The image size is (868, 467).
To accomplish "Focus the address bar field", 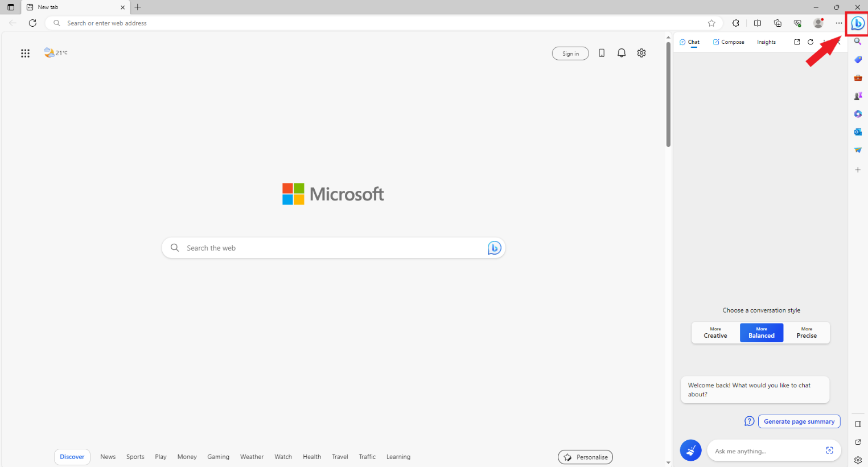I will 384,23.
